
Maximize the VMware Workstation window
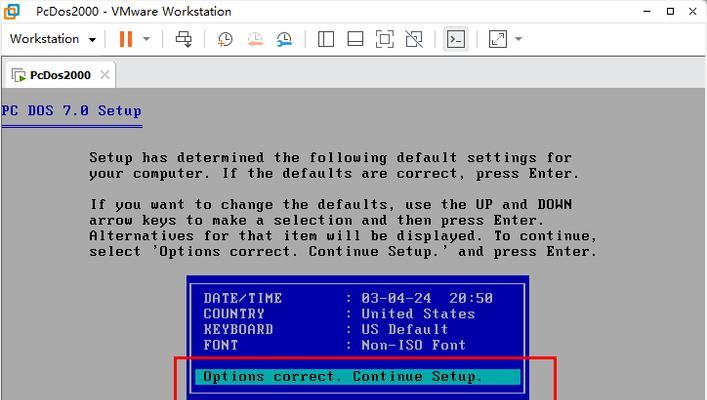click(670, 11)
